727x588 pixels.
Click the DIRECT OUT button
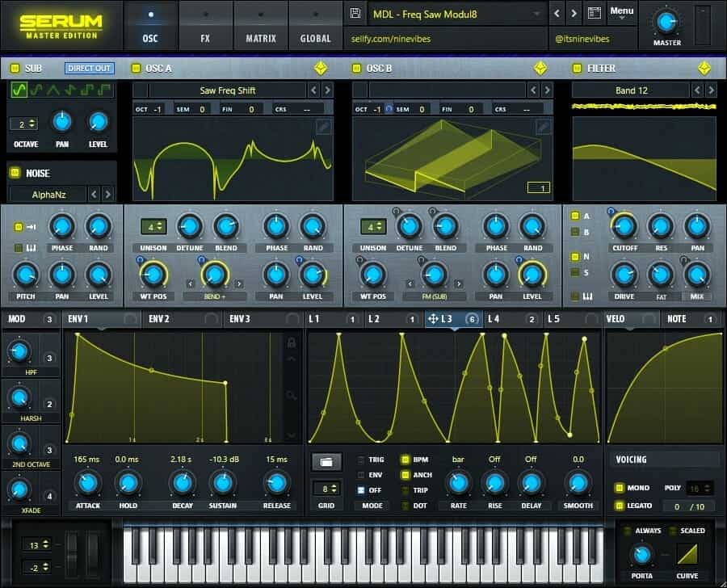(x=90, y=69)
